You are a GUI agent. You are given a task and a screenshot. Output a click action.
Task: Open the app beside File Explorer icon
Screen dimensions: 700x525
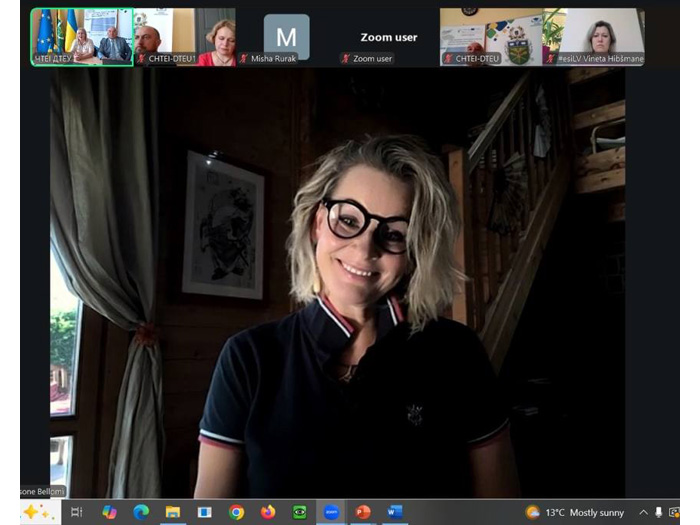tap(204, 512)
